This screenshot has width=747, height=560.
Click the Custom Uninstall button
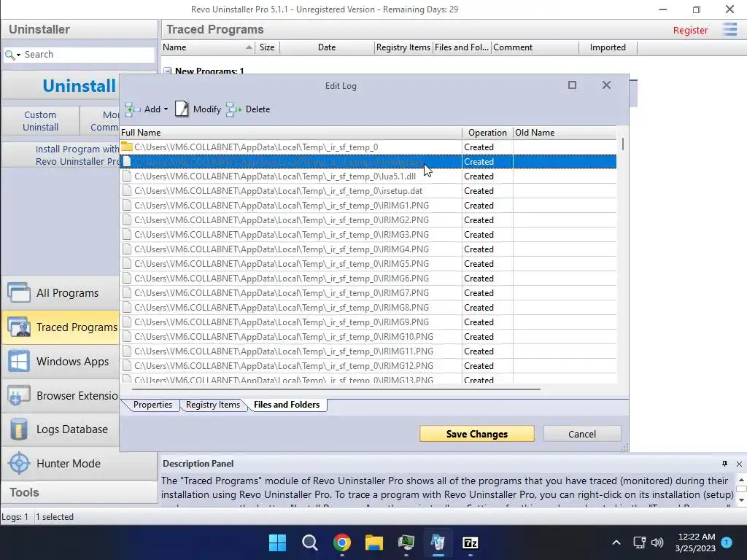[41, 121]
